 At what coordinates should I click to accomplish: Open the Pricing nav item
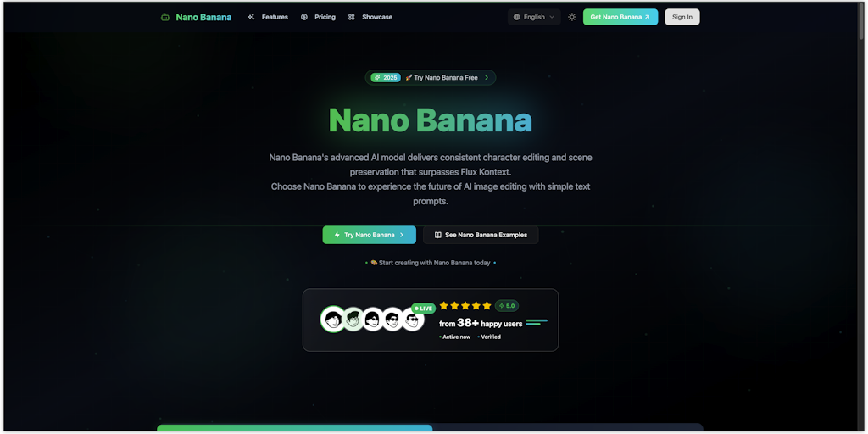pos(319,17)
